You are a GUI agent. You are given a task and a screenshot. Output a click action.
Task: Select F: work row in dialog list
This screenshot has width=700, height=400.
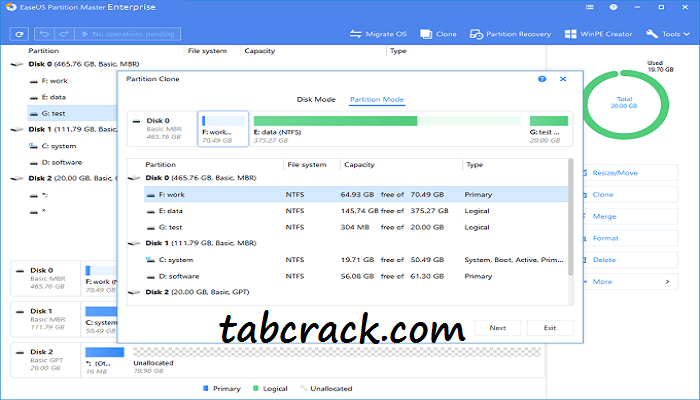356,195
